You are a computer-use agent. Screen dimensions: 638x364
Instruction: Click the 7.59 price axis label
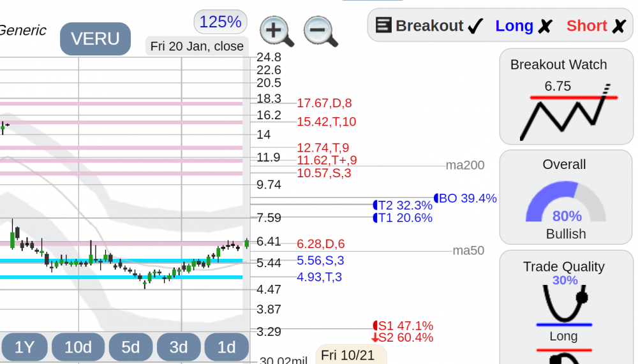click(x=269, y=218)
